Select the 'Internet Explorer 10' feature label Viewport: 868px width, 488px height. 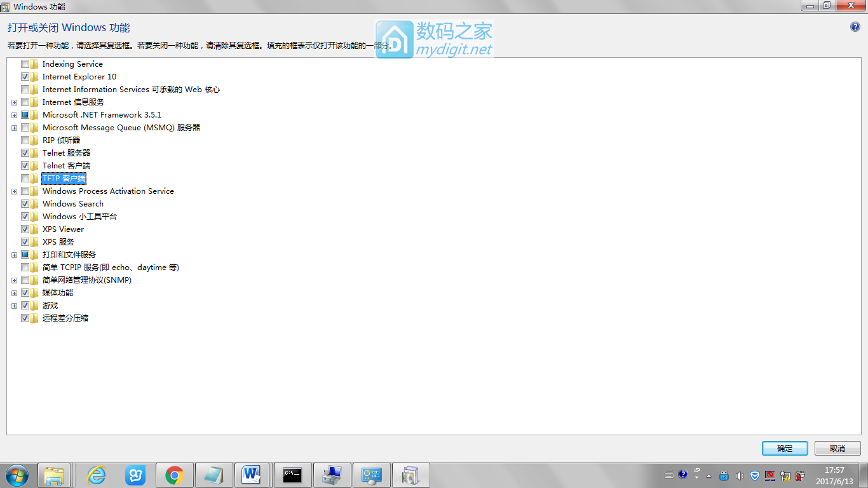(x=79, y=77)
